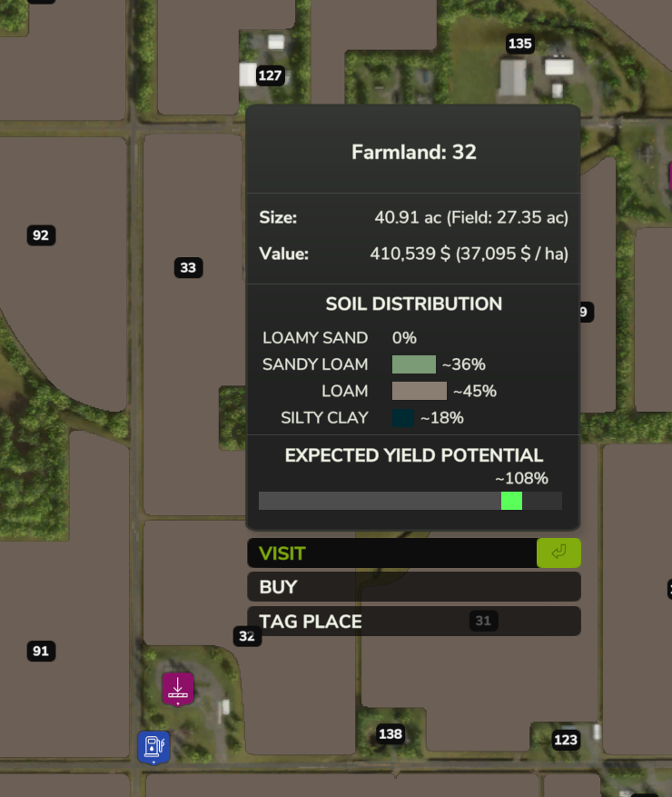Screen dimensions: 672x797
Task: Click farmland marker 127
Action: click(x=270, y=75)
